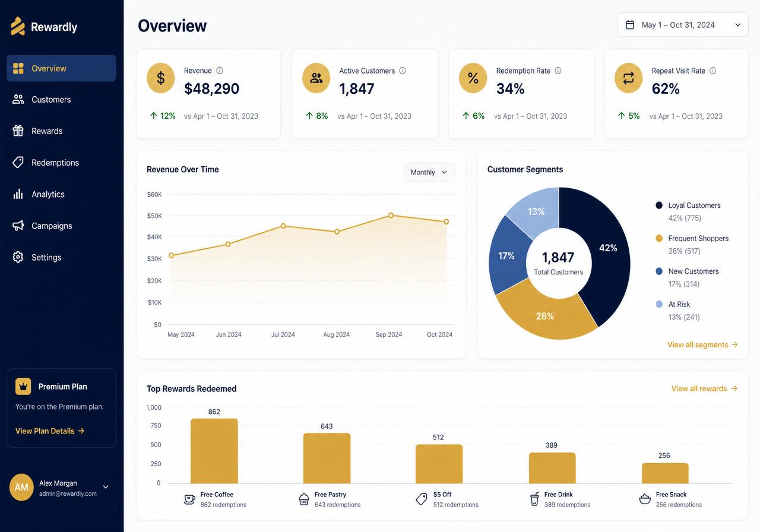Click the Overview grid icon in sidebar
The height and width of the screenshot is (532, 760).
pos(18,68)
